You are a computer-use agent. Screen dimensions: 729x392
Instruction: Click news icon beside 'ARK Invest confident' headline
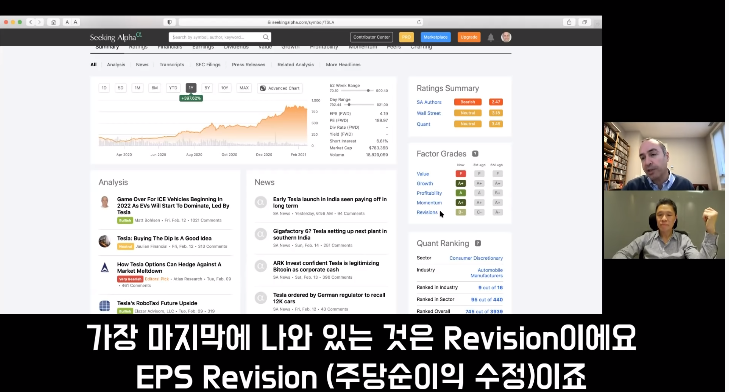[261, 266]
